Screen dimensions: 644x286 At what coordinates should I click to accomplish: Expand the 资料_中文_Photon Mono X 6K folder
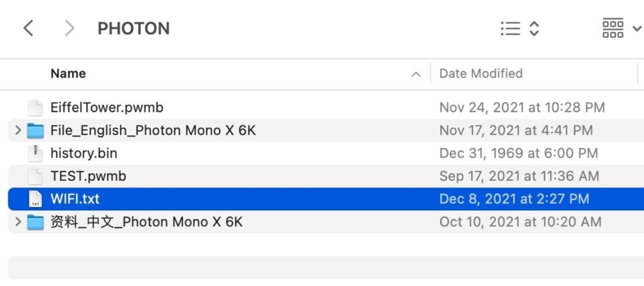pyautogui.click(x=18, y=222)
